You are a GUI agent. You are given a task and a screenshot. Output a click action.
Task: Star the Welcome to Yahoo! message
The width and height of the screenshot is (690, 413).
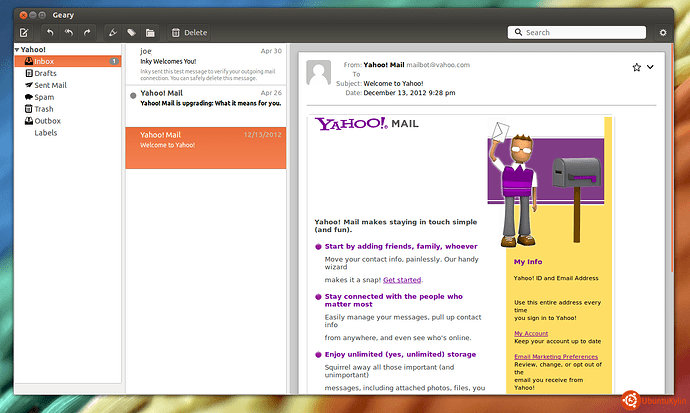(636, 67)
